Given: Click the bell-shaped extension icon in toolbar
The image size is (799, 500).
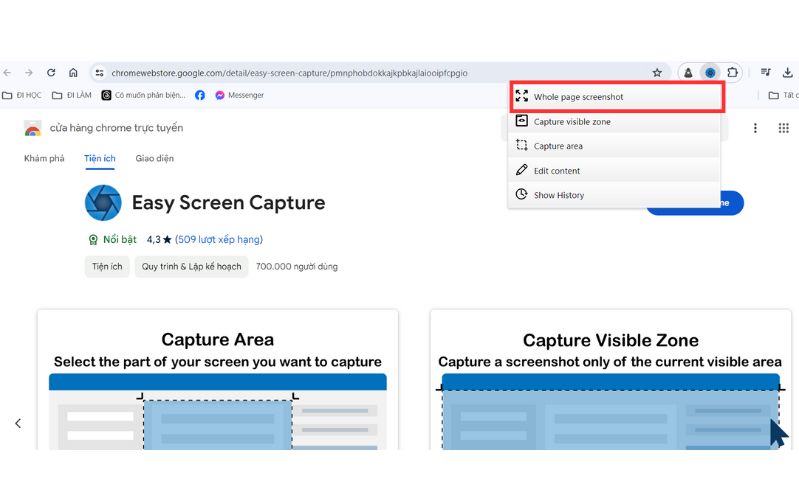Looking at the screenshot, I should [688, 73].
